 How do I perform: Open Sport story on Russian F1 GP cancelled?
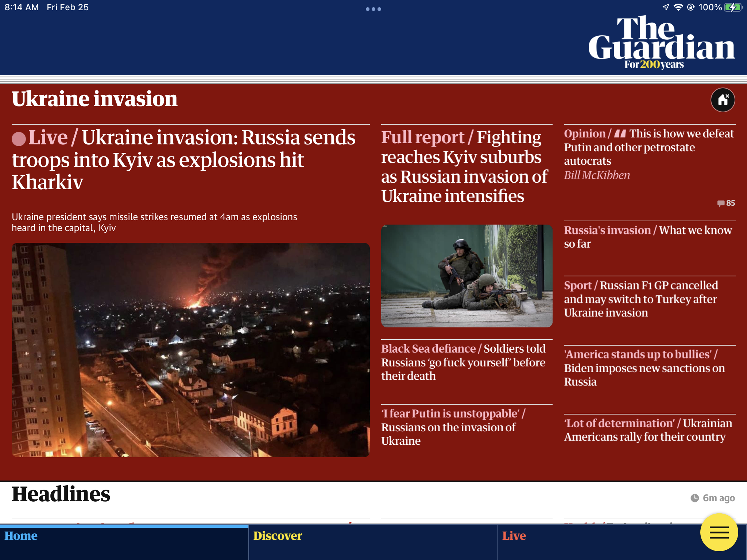[641, 299]
